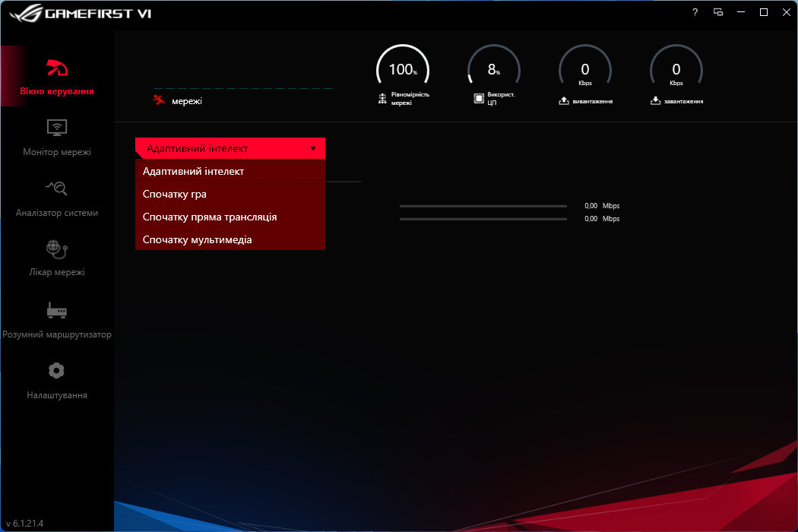Select Адаптивний інтелект from the list

point(230,171)
